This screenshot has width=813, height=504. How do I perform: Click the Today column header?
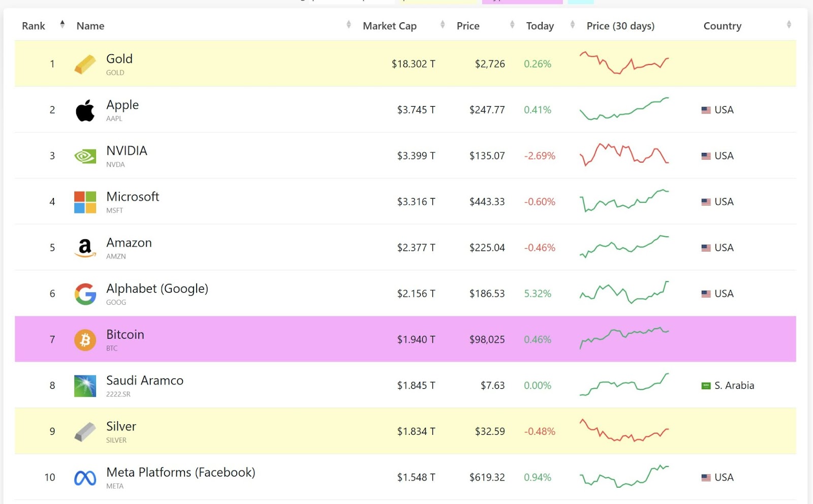tap(540, 26)
